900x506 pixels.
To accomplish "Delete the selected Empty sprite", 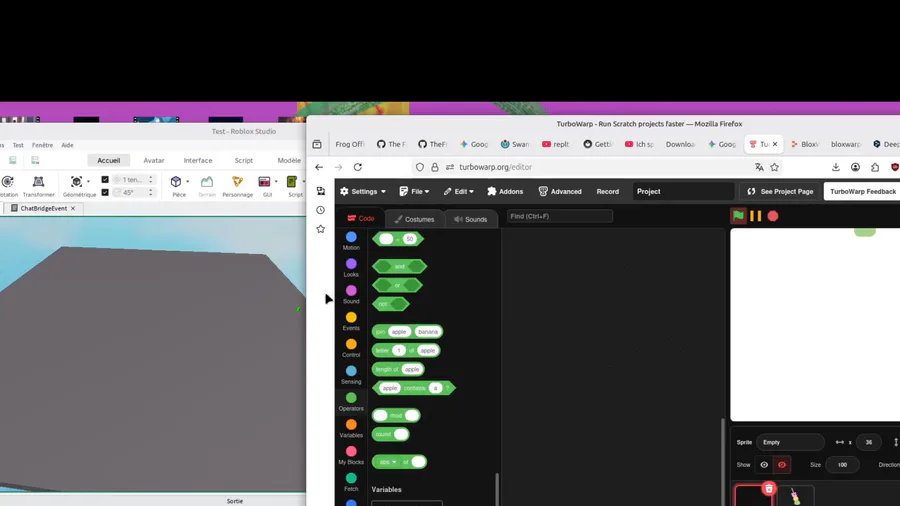I will 769,489.
